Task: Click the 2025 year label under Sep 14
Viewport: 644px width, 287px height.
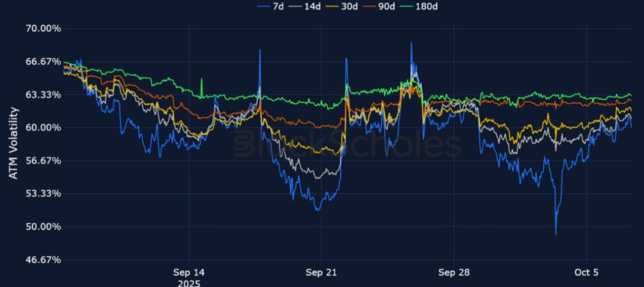Action: pyautogui.click(x=189, y=283)
